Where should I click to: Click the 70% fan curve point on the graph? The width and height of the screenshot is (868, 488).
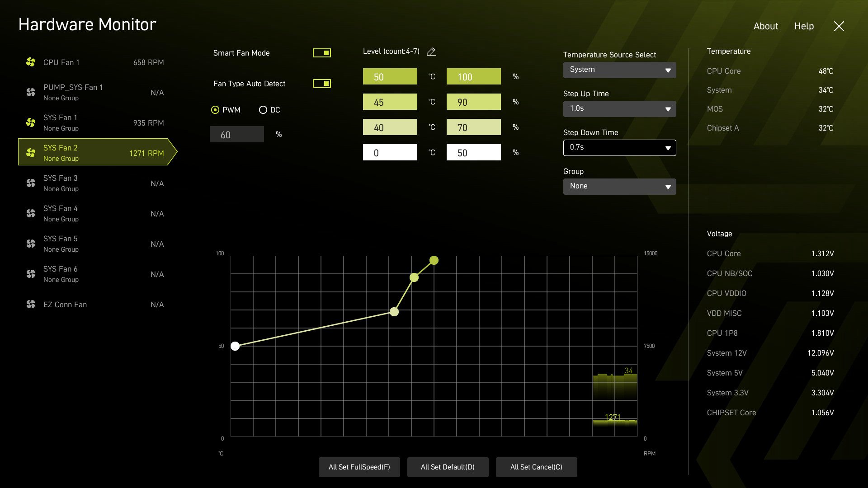(394, 312)
